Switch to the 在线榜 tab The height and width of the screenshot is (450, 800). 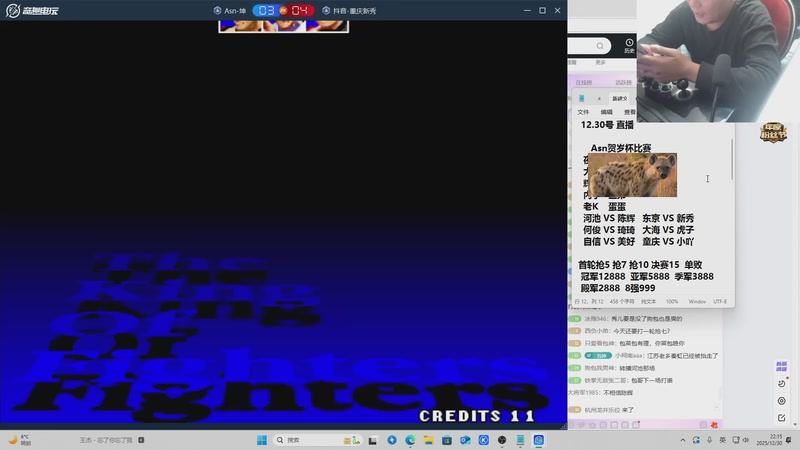point(584,82)
